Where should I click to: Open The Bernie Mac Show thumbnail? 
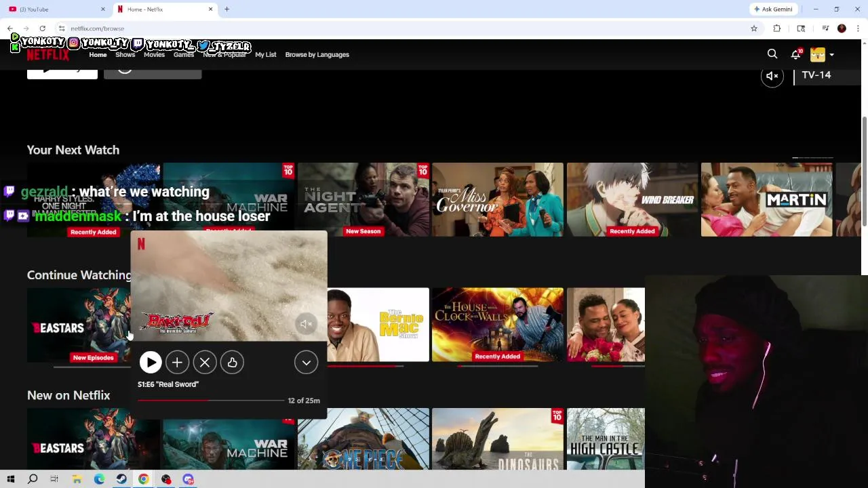[378, 325]
